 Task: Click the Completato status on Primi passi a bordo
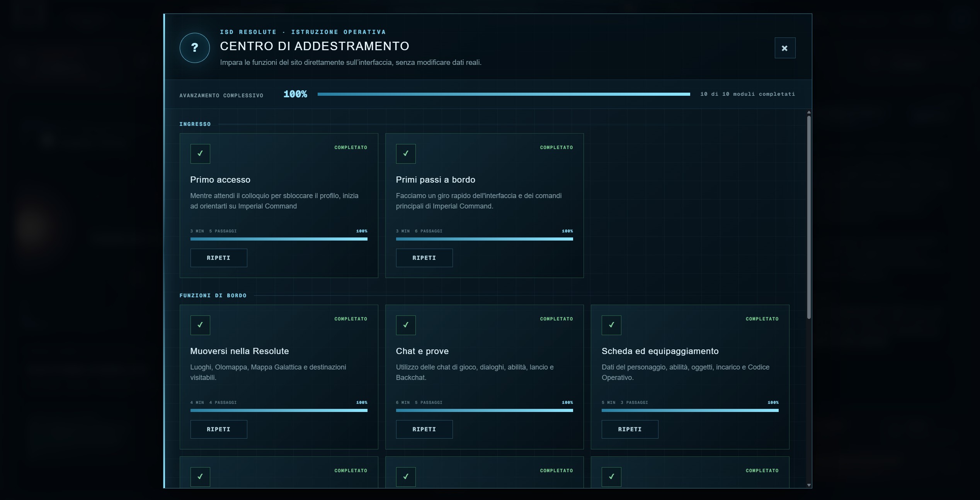(556, 147)
